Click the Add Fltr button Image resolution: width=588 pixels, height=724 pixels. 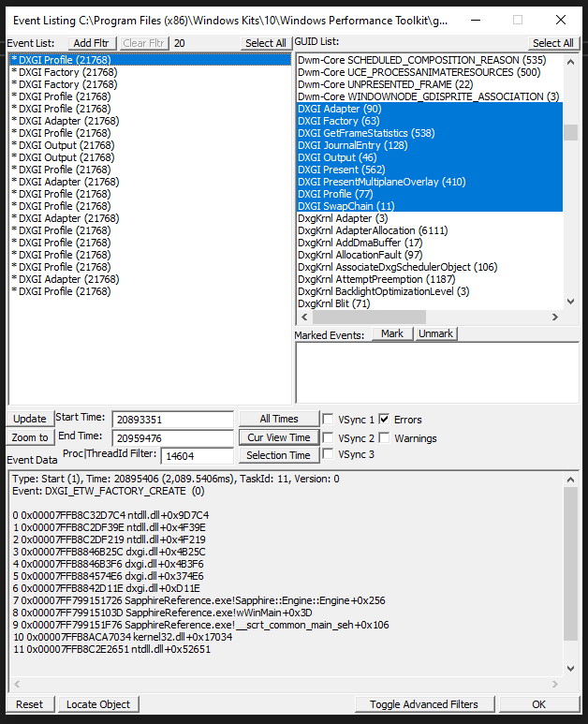91,43
